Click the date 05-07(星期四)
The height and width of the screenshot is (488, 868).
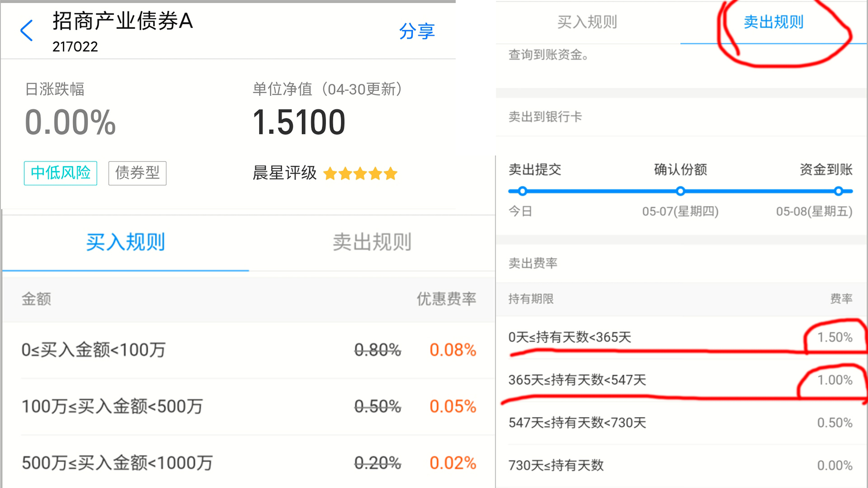(x=680, y=211)
